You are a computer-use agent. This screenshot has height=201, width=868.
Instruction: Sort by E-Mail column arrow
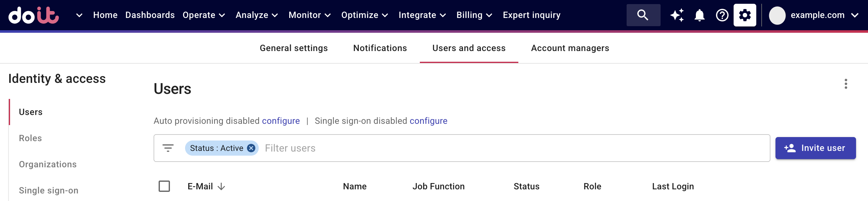[x=221, y=187]
